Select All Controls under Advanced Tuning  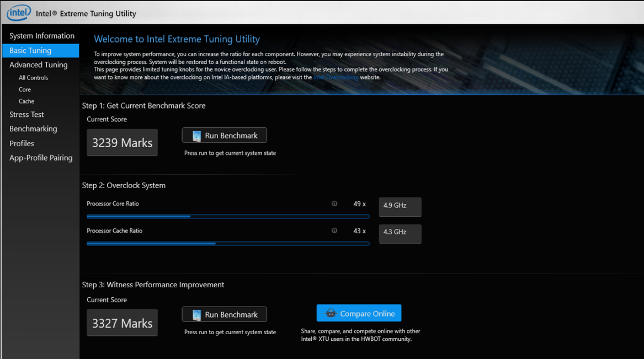[34, 77]
